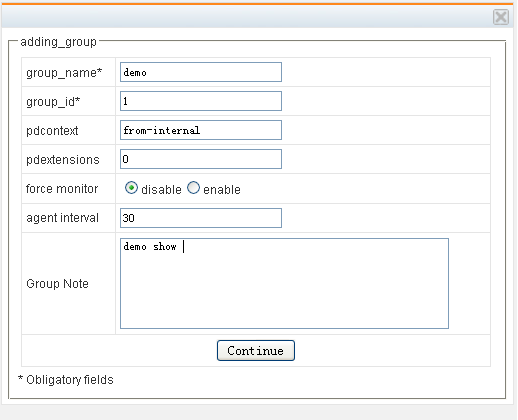Click the group_id* label
Image resolution: width=518 pixels, height=420 pixels.
53,102
